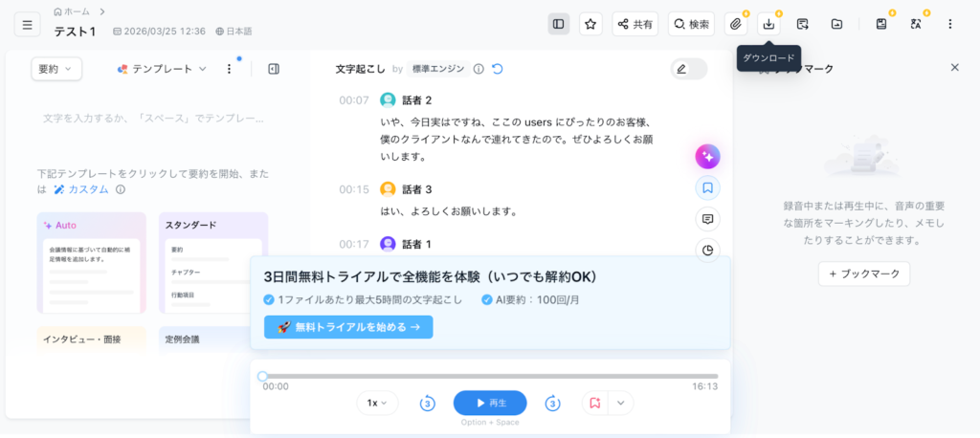The height and width of the screenshot is (438, 980).
Task: Click the 無料トライアルを始める button
Action: 348,327
